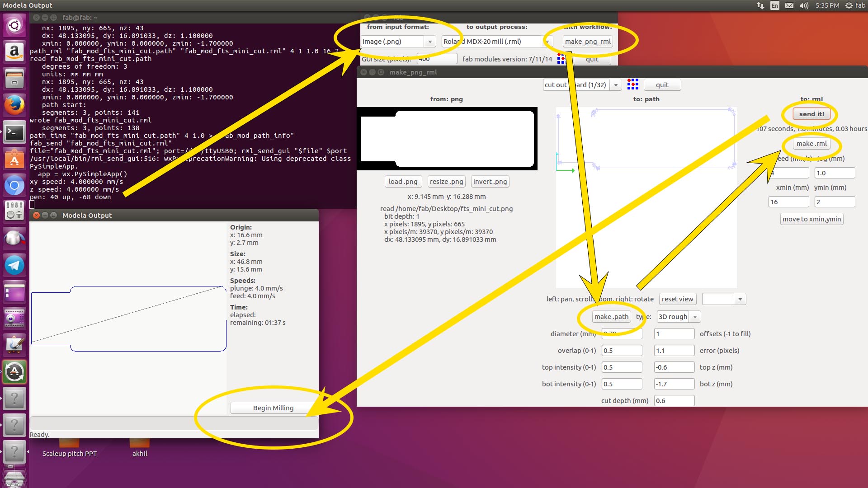Open the cut out board (1/32) dropdown
868x488 pixels.
click(x=616, y=85)
